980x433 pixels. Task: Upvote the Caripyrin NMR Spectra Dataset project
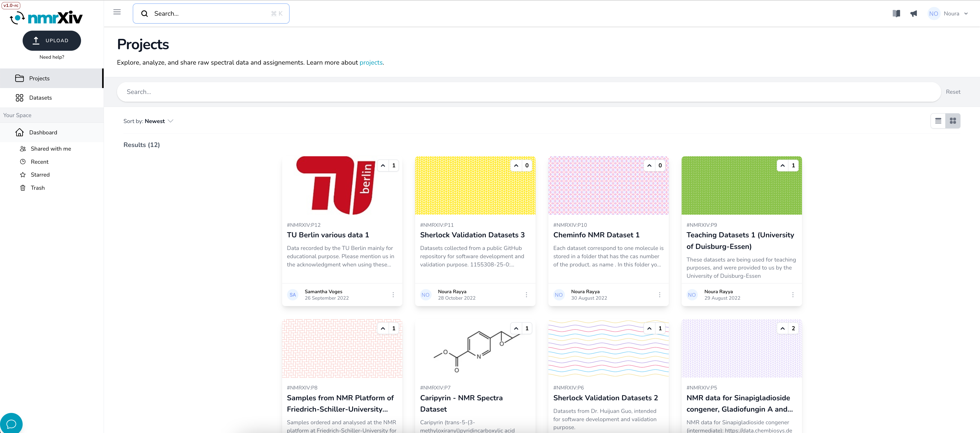[516, 328]
